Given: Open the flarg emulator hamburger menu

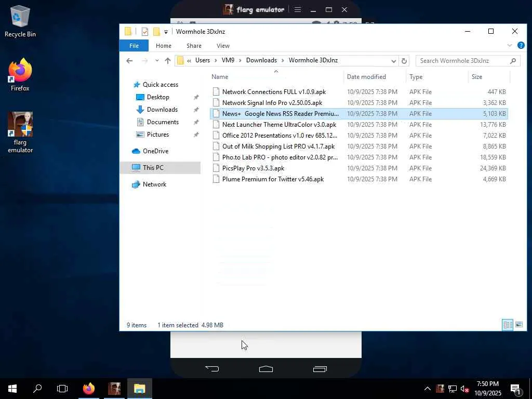Looking at the screenshot, I should [x=298, y=9].
